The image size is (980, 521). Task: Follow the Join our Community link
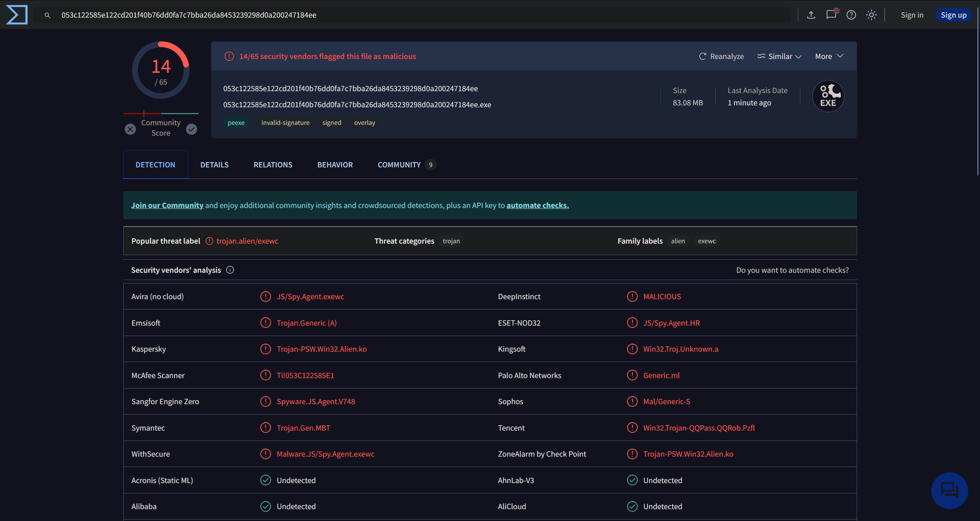(167, 205)
